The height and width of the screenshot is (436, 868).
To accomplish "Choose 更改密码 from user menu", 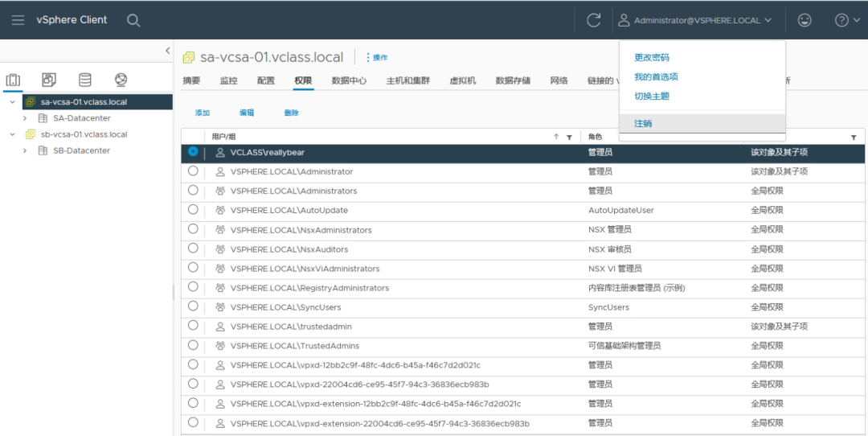I will pos(652,57).
